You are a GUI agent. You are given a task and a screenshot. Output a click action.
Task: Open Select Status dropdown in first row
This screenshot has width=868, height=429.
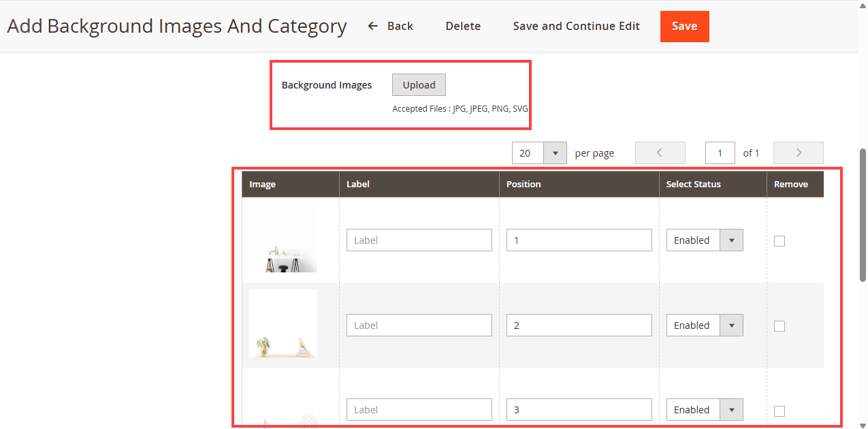click(x=705, y=240)
